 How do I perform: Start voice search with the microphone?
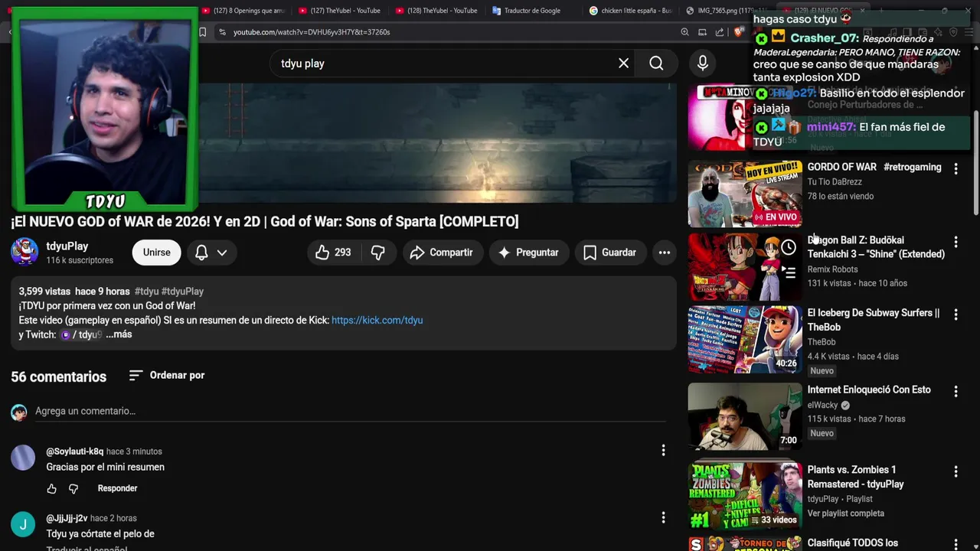point(702,64)
